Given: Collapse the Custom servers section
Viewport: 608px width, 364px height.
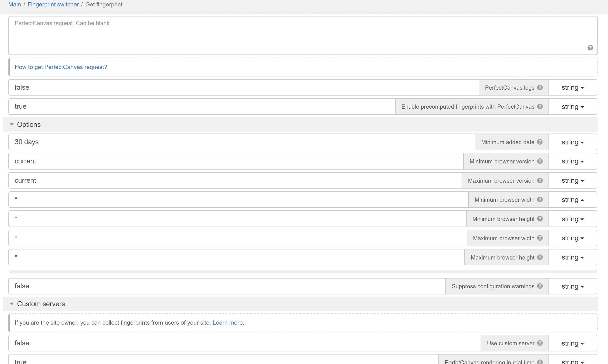Looking at the screenshot, I should 12,304.
